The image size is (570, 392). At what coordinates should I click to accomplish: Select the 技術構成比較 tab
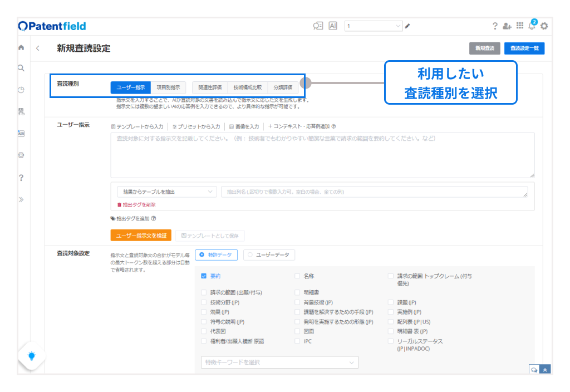pyautogui.click(x=247, y=87)
